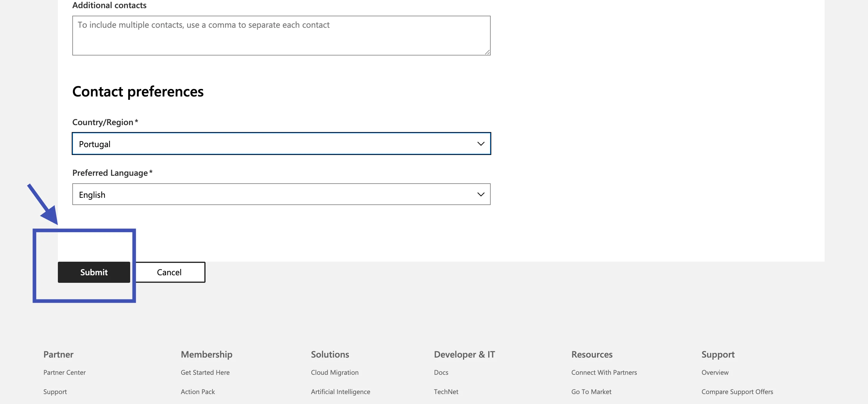The image size is (868, 404).
Task: Open the Country/Region dropdown showing Portugal
Action: point(281,144)
